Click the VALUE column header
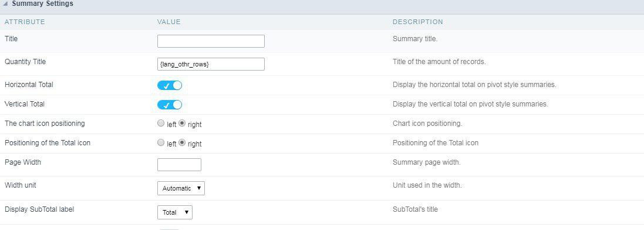644x230 pixels. pos(169,22)
